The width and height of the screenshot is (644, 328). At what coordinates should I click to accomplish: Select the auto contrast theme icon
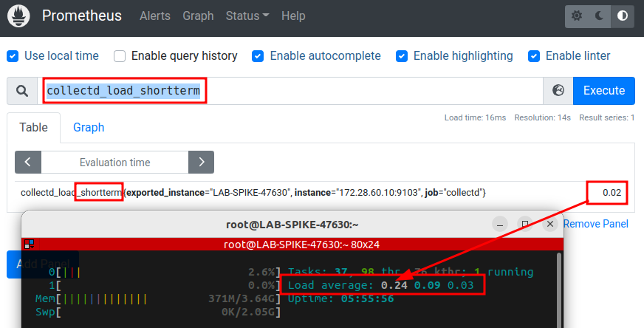tap(623, 16)
